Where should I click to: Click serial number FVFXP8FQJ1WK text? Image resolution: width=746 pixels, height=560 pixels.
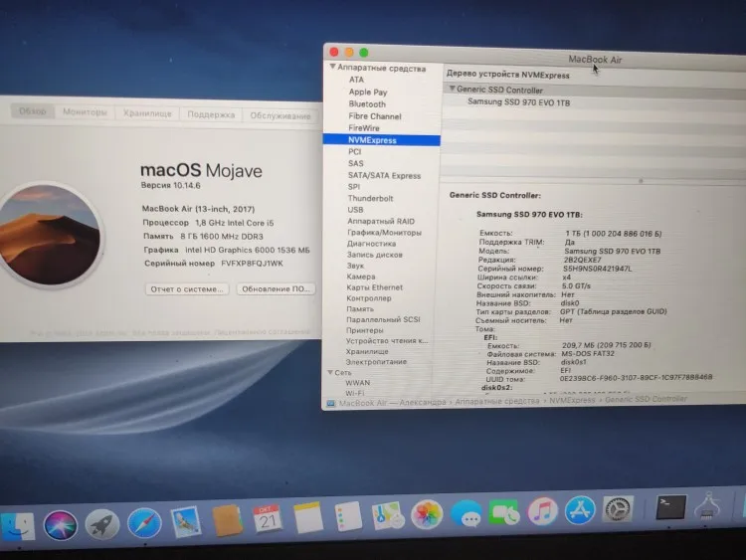[252, 264]
